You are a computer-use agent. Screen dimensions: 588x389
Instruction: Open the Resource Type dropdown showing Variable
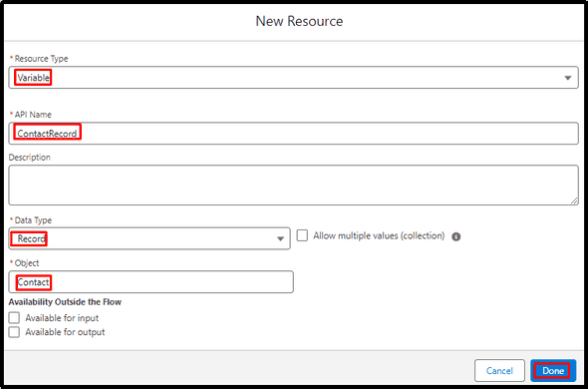[293, 78]
